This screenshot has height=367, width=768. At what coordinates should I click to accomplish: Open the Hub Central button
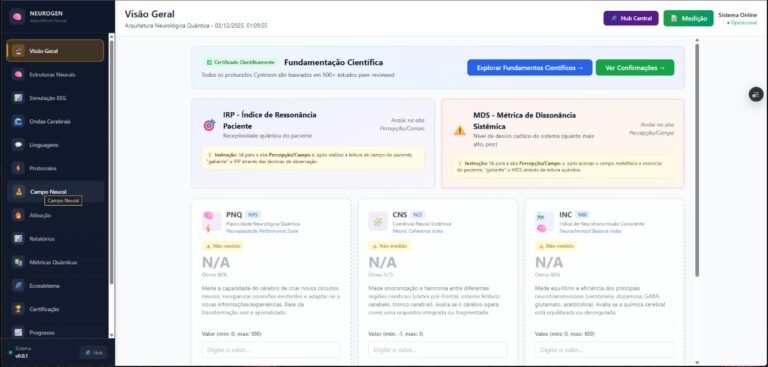pos(630,18)
